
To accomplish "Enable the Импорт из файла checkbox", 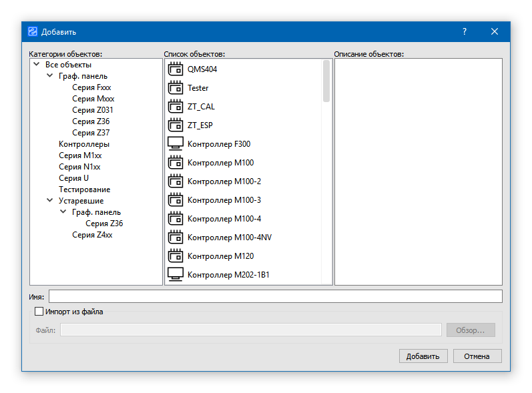I will coord(39,312).
